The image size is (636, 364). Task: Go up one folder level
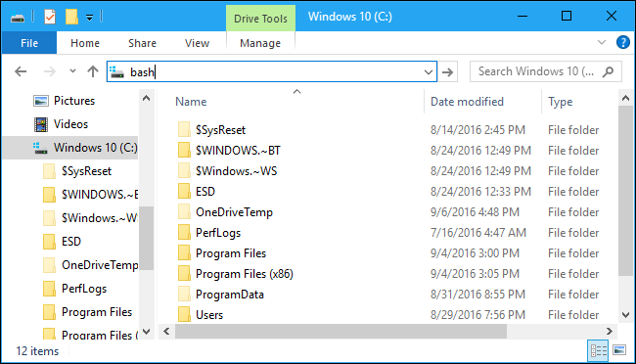point(93,71)
